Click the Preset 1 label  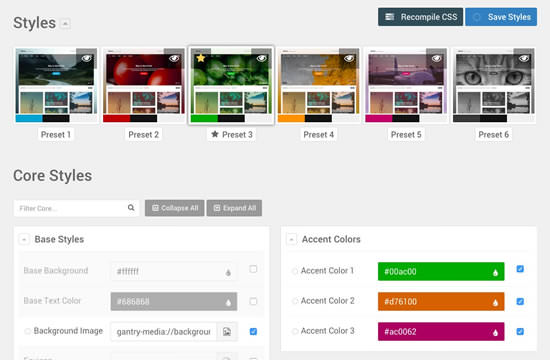point(56,134)
